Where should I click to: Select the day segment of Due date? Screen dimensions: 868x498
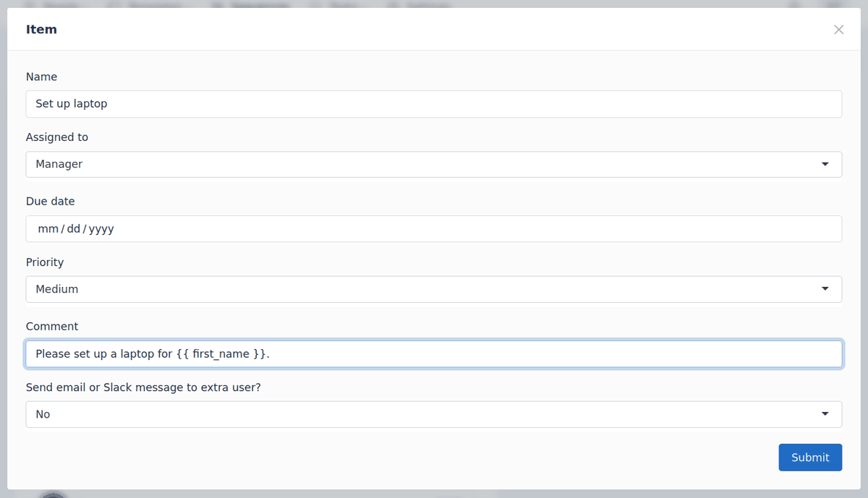coord(73,228)
